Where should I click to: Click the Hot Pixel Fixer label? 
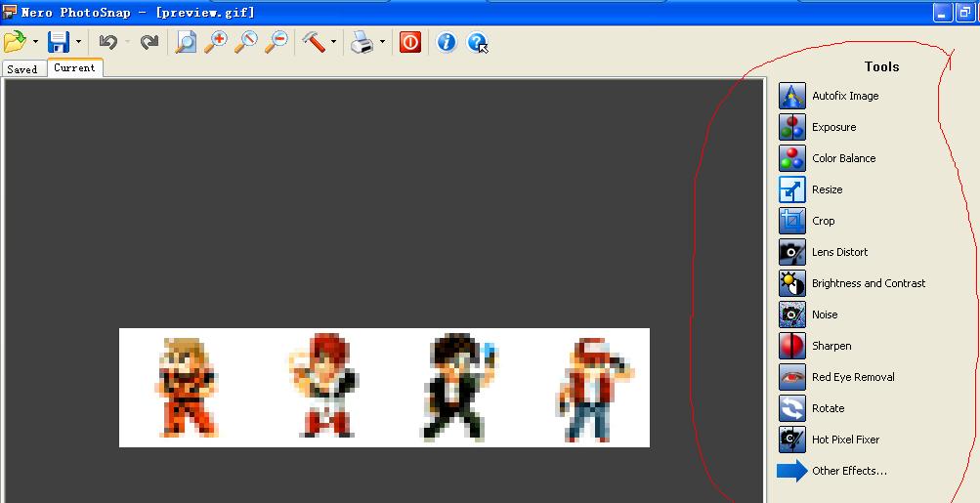845,440
